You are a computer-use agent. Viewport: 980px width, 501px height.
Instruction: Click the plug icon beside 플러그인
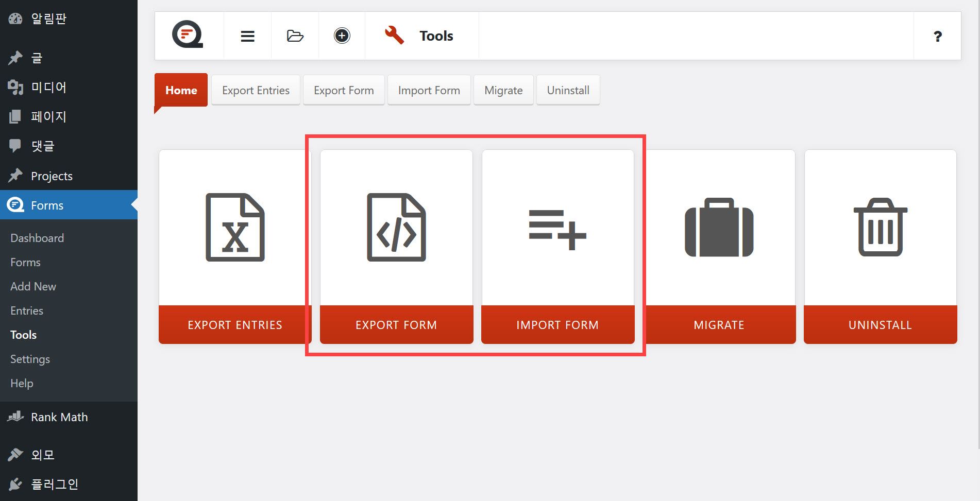tap(15, 484)
